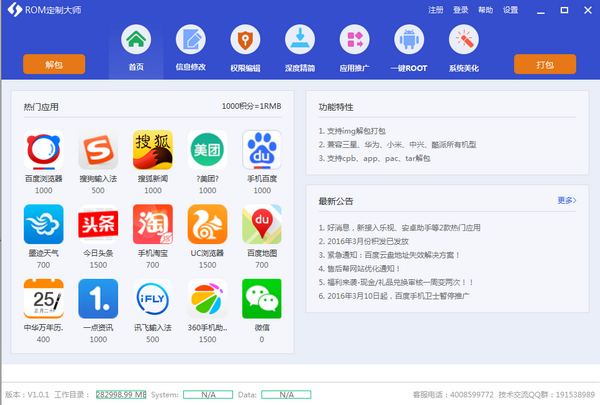Viewport: 600px width, 405px height.
Task: Click the System N/A status box
Action: tap(208, 394)
